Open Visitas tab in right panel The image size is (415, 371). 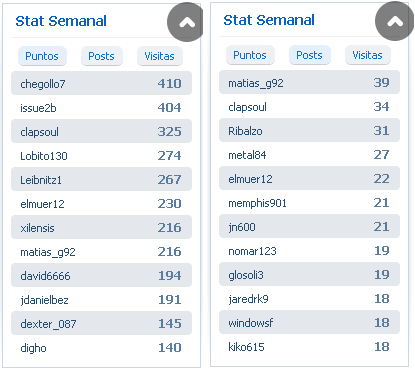click(x=367, y=55)
